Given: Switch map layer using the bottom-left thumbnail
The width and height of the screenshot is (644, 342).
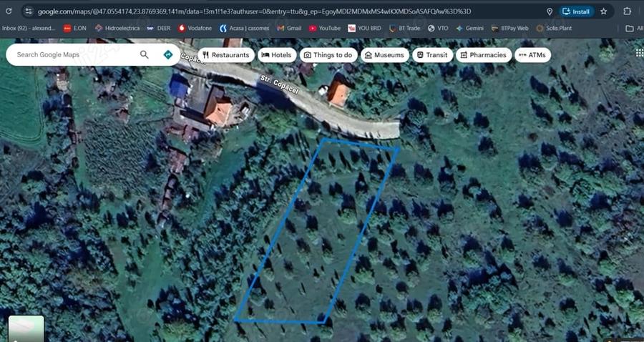Looking at the screenshot, I should 26,329.
